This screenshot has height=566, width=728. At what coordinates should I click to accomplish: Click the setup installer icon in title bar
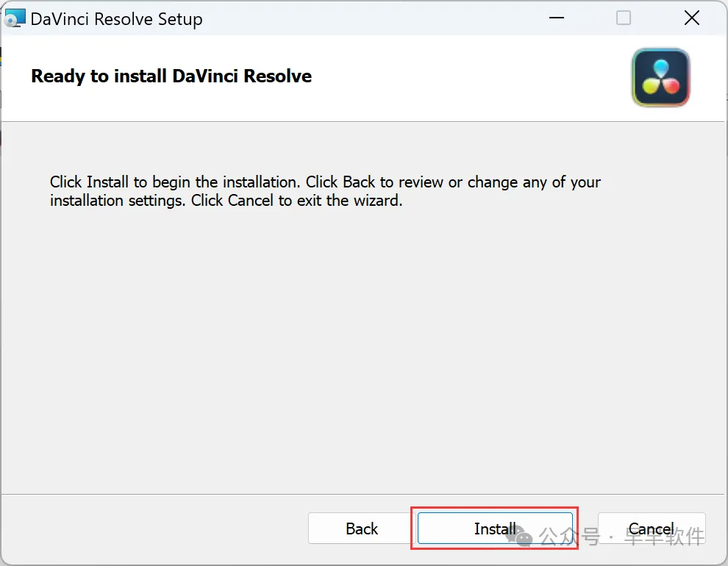[x=14, y=18]
